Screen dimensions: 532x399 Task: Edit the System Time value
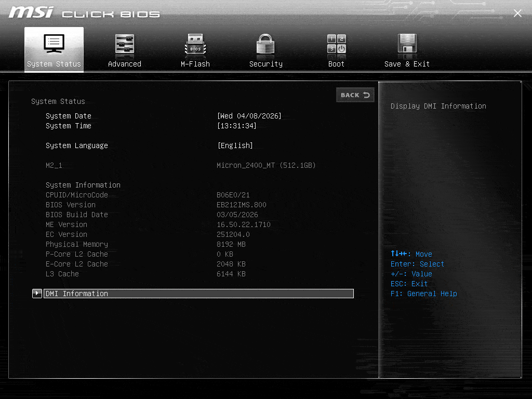236,126
